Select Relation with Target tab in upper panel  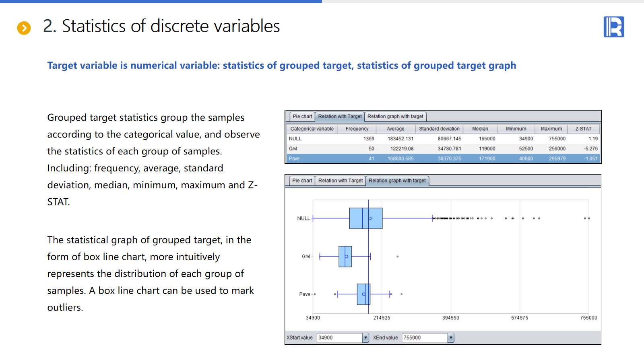click(x=340, y=117)
